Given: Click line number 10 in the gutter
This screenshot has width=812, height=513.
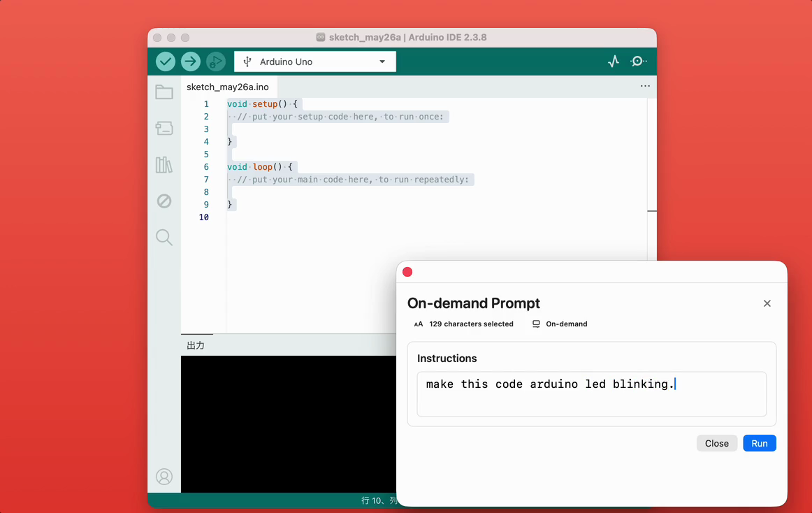Looking at the screenshot, I should click(204, 217).
